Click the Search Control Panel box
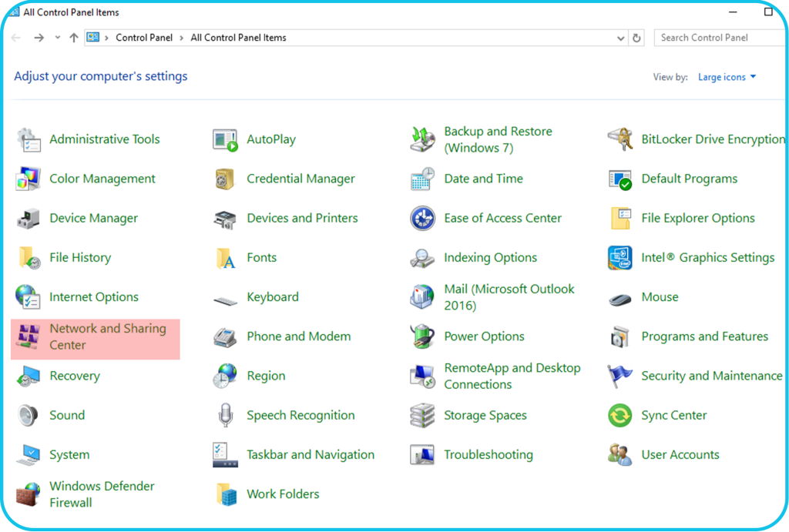 [x=720, y=38]
